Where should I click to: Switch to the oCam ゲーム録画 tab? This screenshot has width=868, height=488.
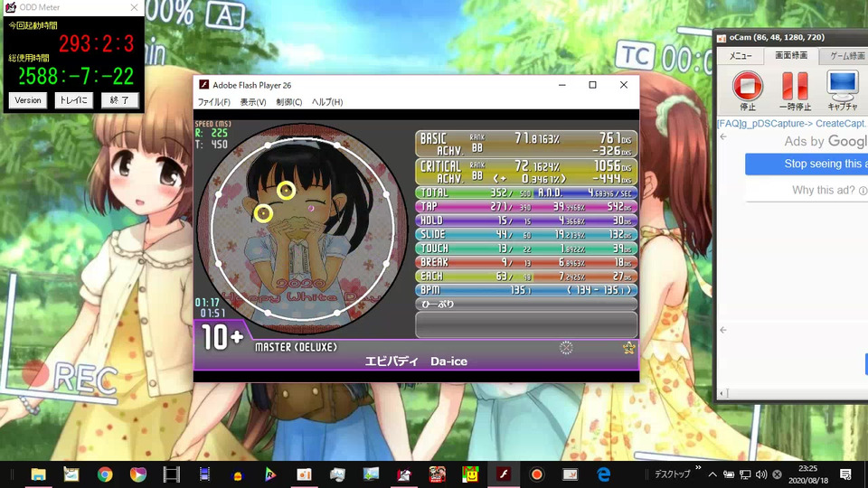[x=844, y=56]
